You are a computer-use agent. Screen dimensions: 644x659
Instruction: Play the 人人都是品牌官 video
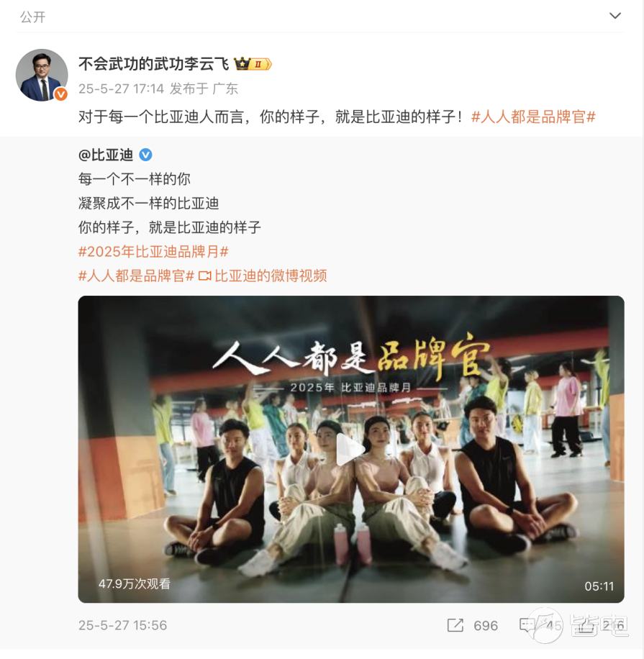[x=351, y=449]
